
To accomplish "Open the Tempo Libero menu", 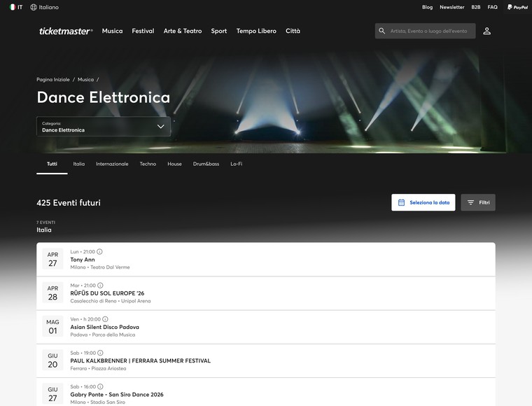I will tap(256, 31).
